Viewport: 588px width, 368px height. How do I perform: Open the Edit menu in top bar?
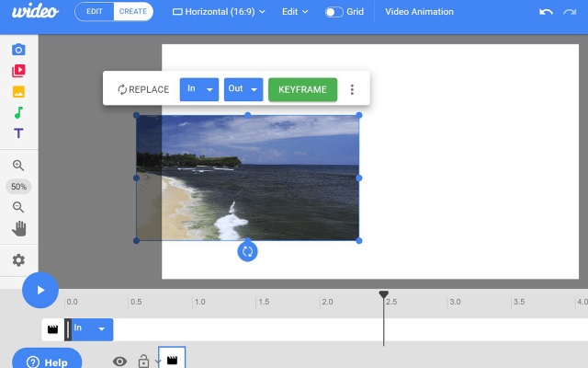[295, 12]
